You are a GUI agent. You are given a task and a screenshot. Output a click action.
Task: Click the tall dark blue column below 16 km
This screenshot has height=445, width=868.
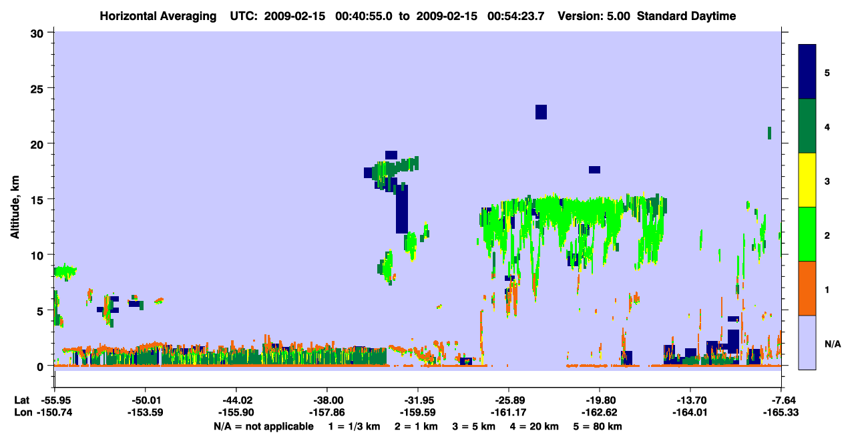pos(401,209)
